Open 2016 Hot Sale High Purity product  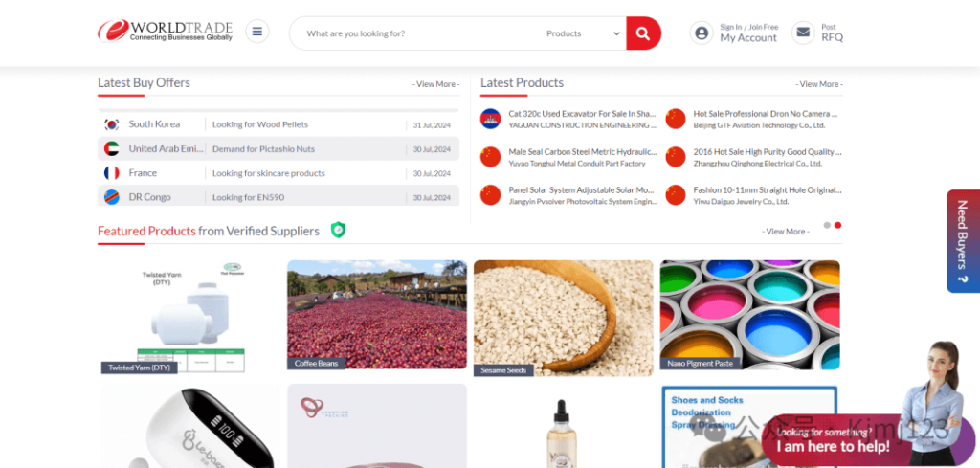768,152
